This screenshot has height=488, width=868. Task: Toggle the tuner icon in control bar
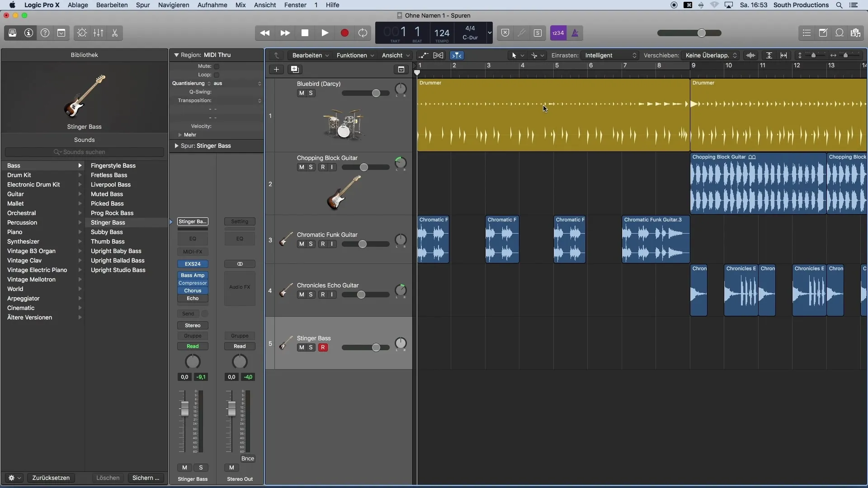[521, 33]
